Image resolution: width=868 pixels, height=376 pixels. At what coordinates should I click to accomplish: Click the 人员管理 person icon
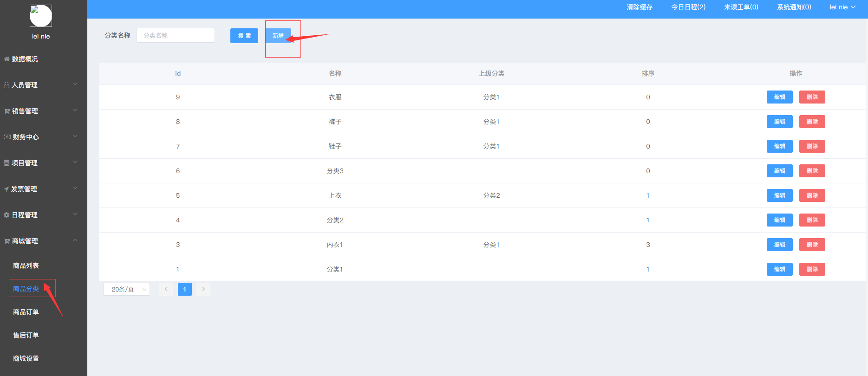click(x=7, y=85)
